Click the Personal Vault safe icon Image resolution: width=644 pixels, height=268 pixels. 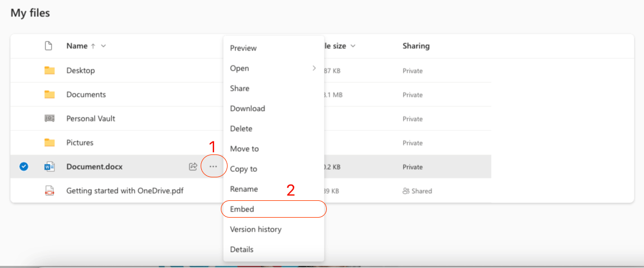point(50,119)
